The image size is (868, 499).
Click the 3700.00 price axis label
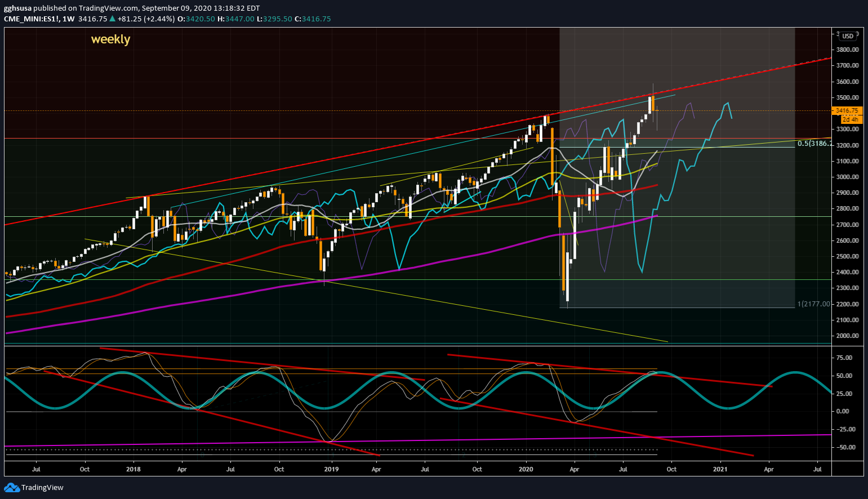tap(847, 65)
